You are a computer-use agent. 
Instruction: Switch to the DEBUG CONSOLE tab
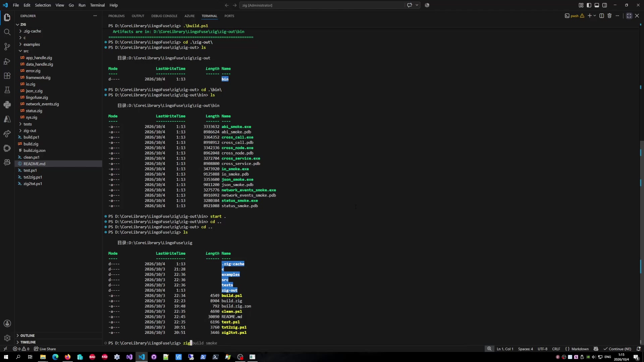tap(164, 16)
